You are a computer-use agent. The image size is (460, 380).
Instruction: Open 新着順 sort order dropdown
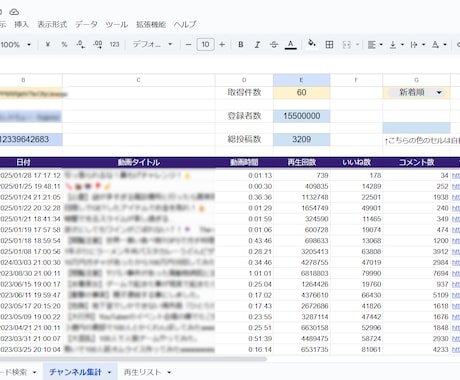point(416,92)
